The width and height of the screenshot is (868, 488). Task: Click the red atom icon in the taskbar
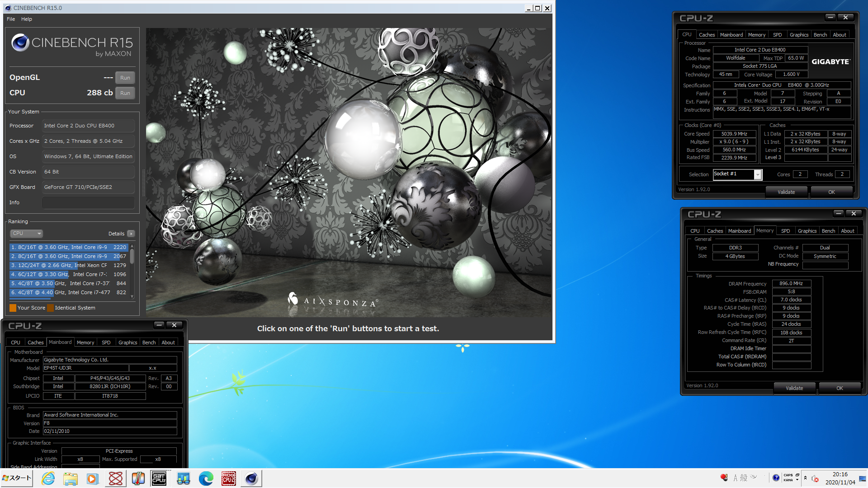pyautogui.click(x=115, y=479)
